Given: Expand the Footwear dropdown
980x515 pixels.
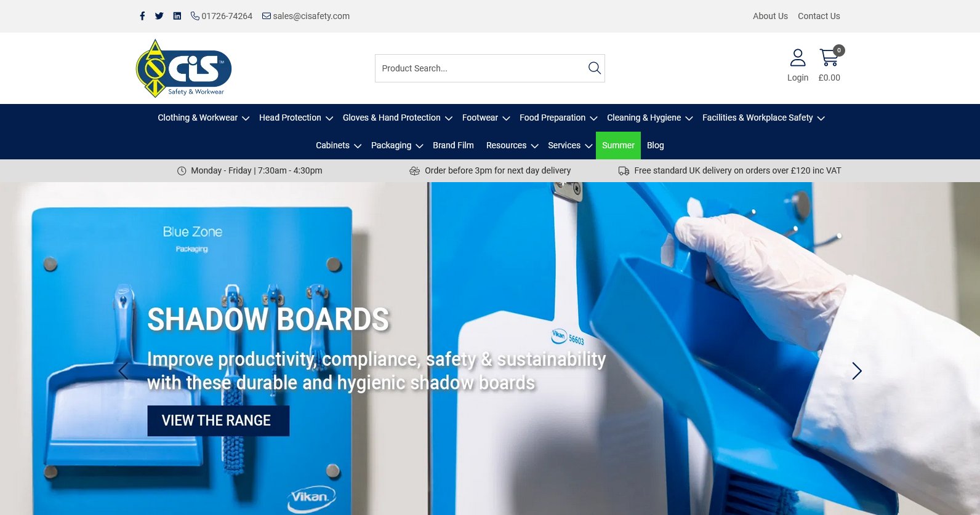Looking at the screenshot, I should [x=486, y=118].
